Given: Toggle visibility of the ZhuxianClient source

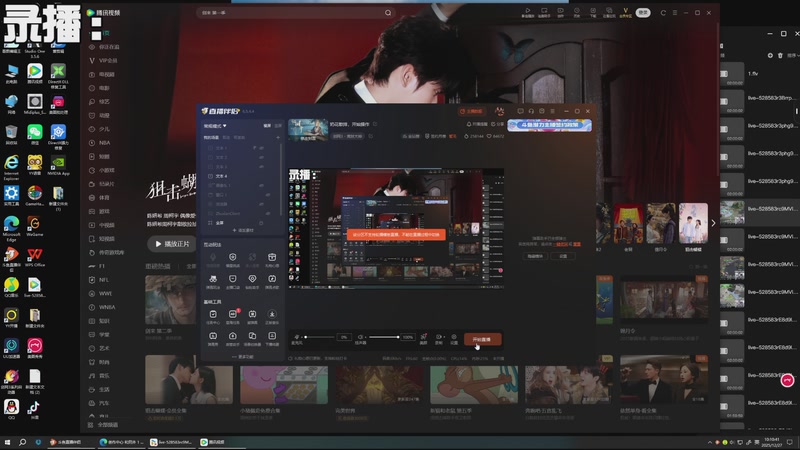Looking at the screenshot, I should point(267,213).
